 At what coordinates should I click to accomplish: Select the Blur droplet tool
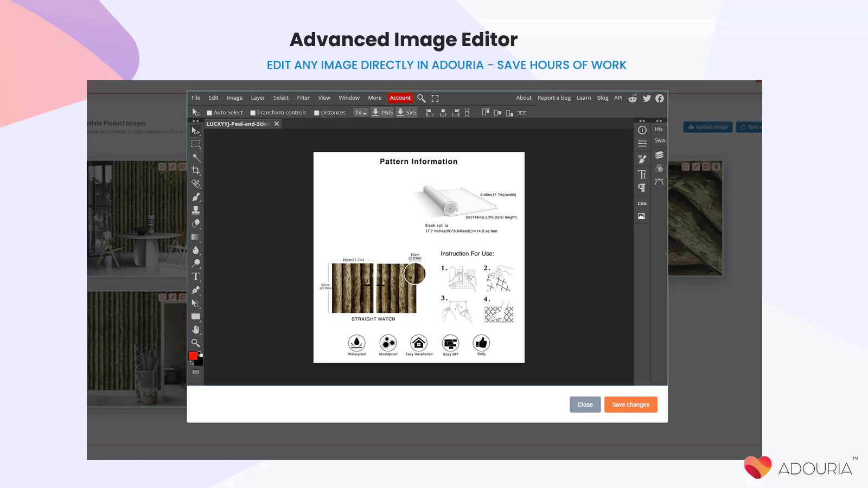(x=196, y=250)
